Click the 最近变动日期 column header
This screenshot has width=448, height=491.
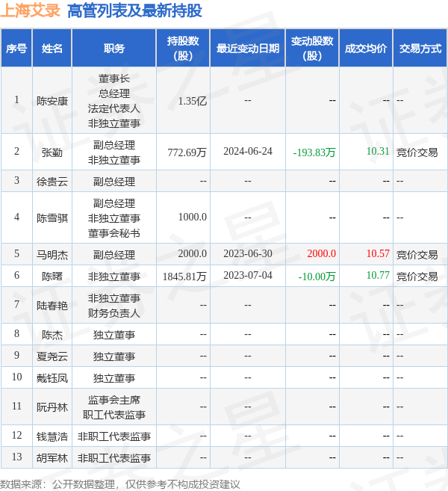pos(247,49)
